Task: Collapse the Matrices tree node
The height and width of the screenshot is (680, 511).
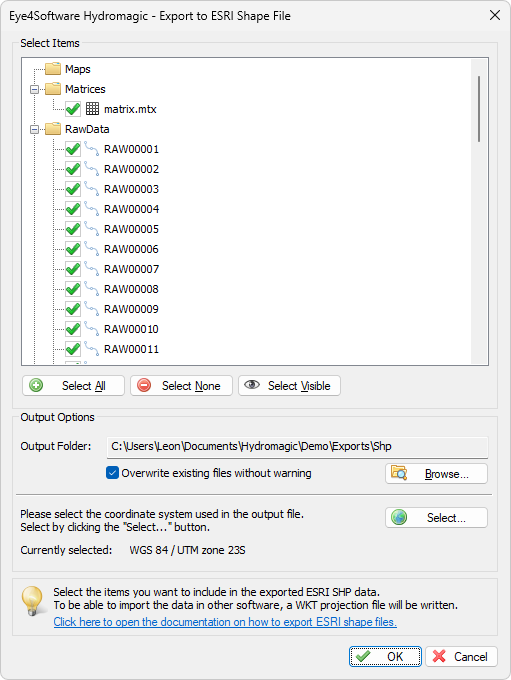Action: coord(34,89)
